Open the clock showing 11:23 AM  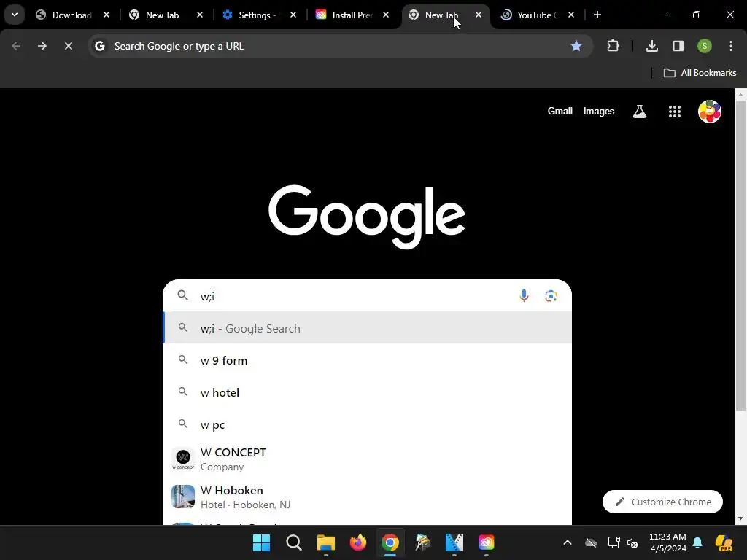(667, 542)
